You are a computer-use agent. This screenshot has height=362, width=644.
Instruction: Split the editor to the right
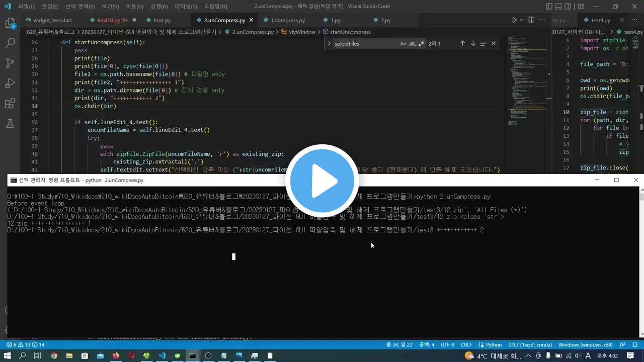click(531, 20)
